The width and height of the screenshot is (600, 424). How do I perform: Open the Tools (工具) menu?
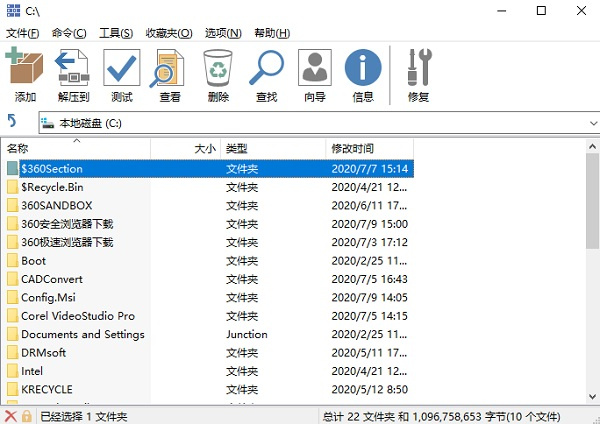point(116,33)
